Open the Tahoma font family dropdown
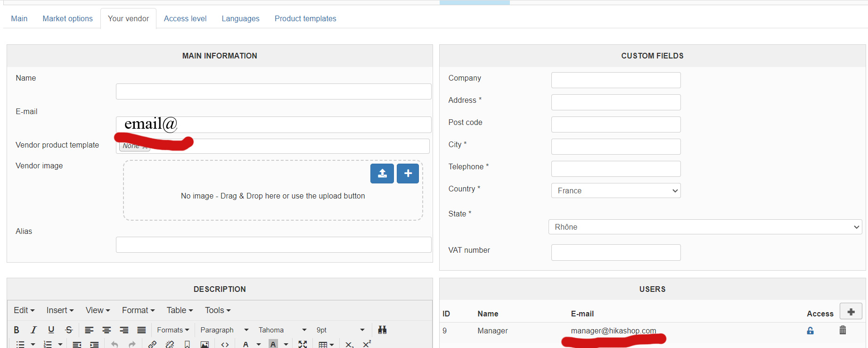868x348 pixels. pos(282,330)
